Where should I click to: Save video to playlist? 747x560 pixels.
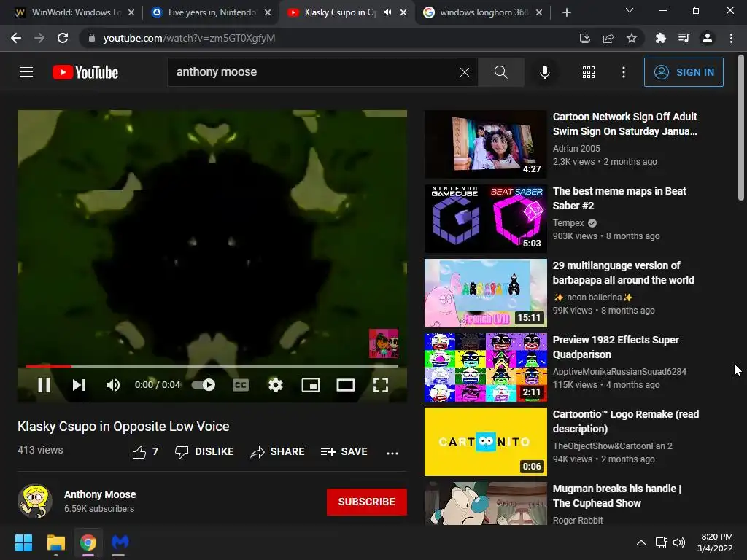click(x=344, y=451)
